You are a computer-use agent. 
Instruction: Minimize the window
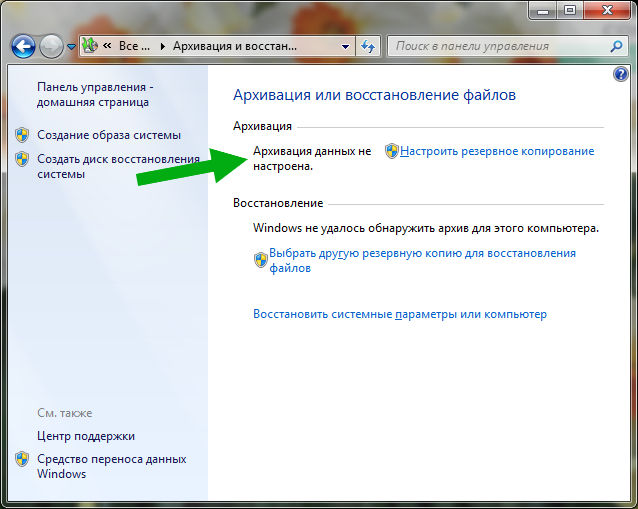542,10
